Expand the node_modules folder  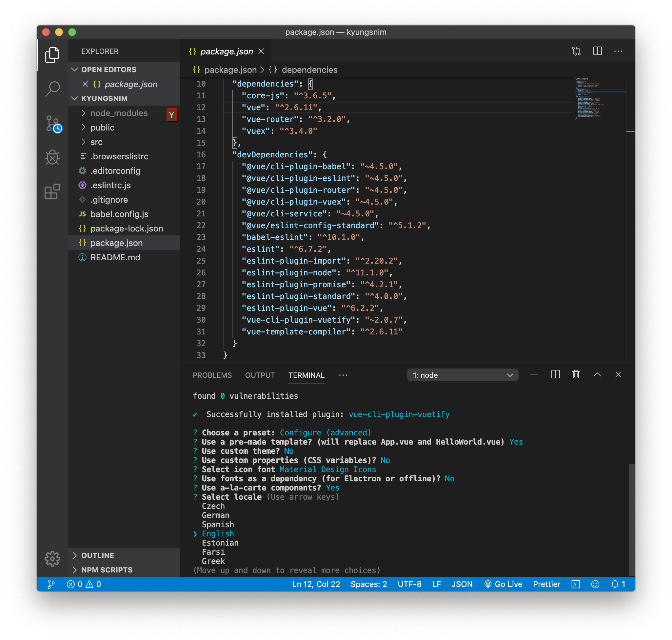pos(118,113)
